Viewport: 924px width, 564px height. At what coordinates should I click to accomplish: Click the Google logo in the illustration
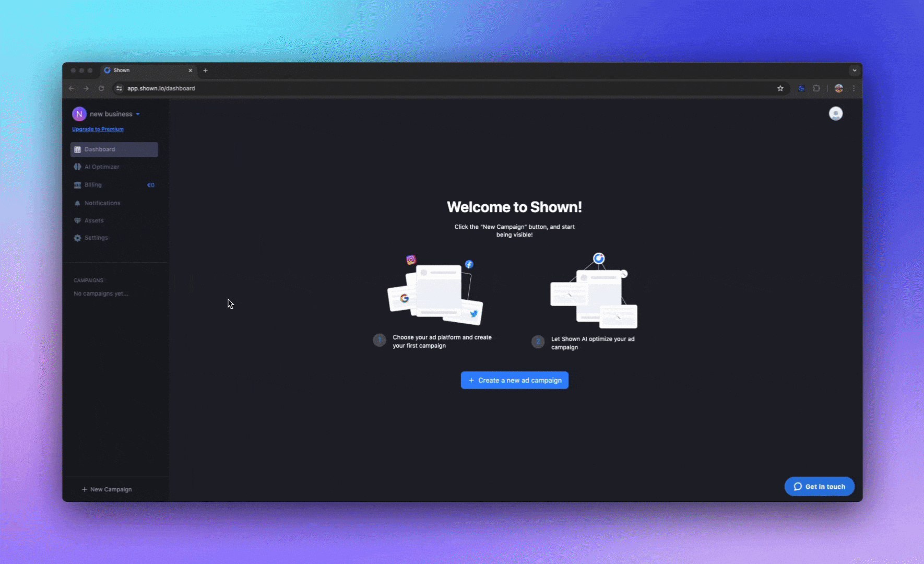click(404, 298)
